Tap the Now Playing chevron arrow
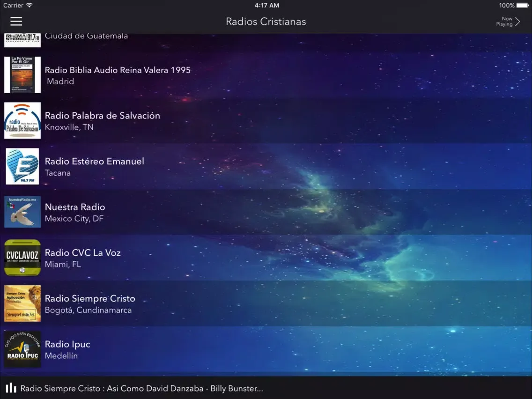This screenshot has height=399, width=532. [517, 22]
